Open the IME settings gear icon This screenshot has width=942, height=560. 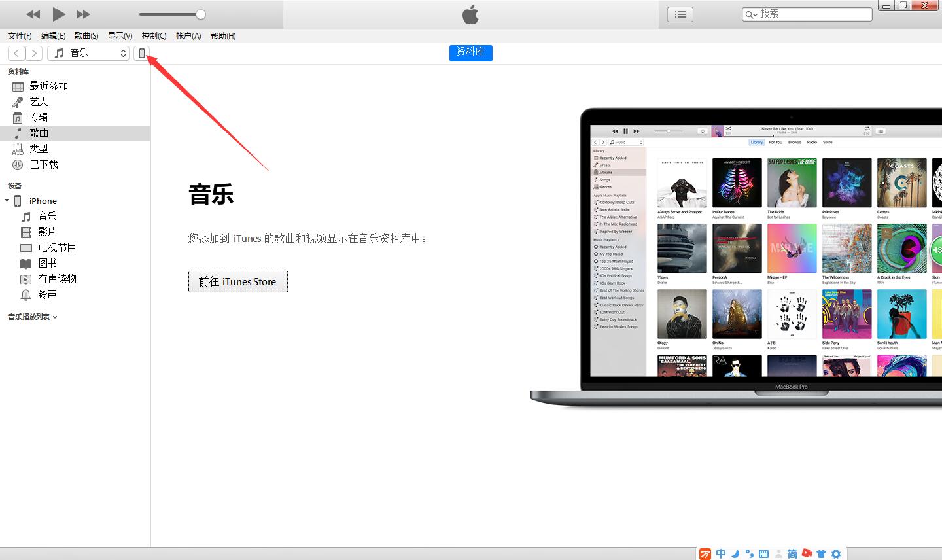[836, 553]
